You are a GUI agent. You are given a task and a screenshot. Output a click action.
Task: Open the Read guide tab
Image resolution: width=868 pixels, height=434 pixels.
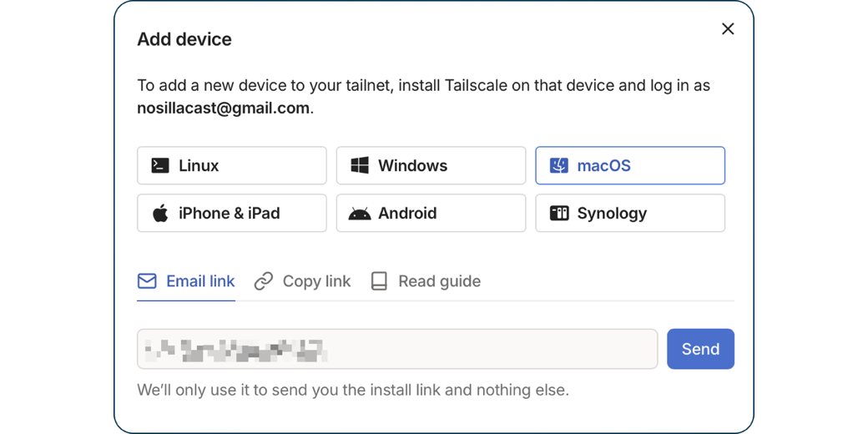pos(426,282)
